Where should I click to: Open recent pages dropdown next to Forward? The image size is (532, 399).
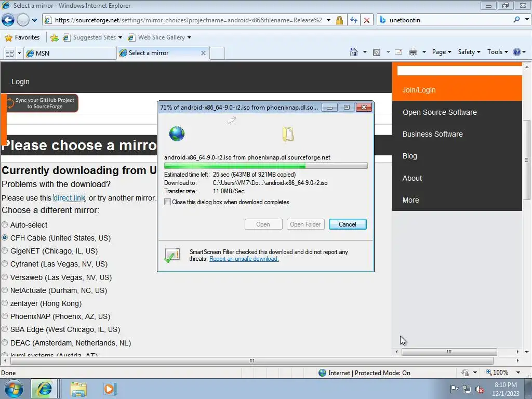click(x=35, y=20)
